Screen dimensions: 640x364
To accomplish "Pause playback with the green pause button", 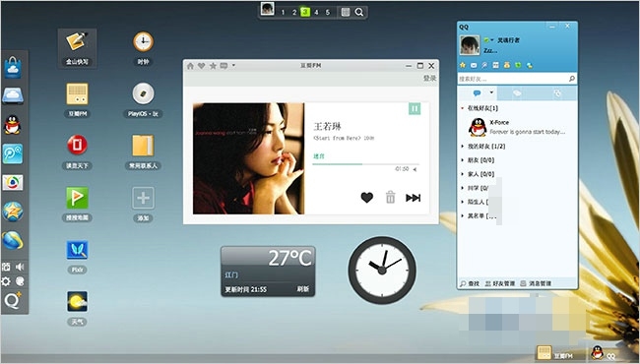I will 415,109.
